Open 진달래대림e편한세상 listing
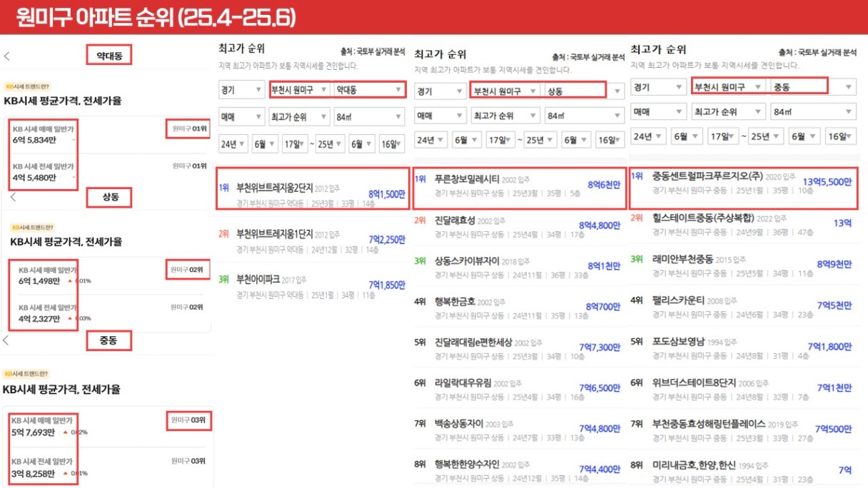 (x=519, y=348)
